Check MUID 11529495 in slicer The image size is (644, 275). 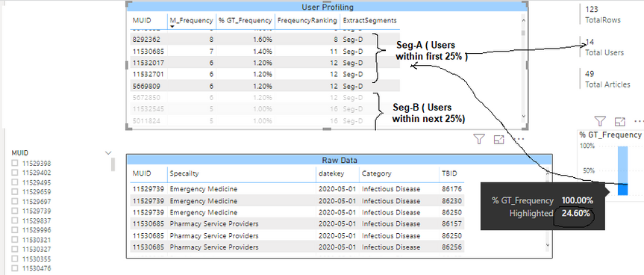[x=15, y=182]
